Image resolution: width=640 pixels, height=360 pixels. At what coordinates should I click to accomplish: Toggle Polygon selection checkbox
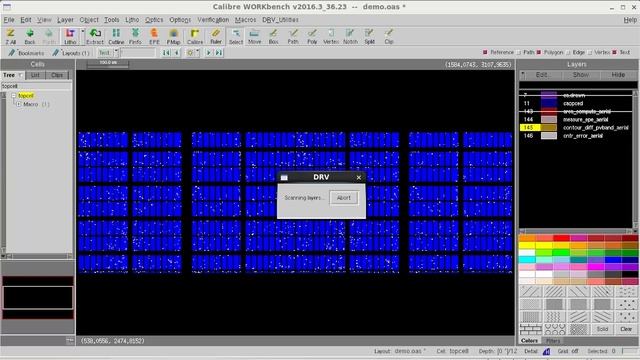click(539, 52)
